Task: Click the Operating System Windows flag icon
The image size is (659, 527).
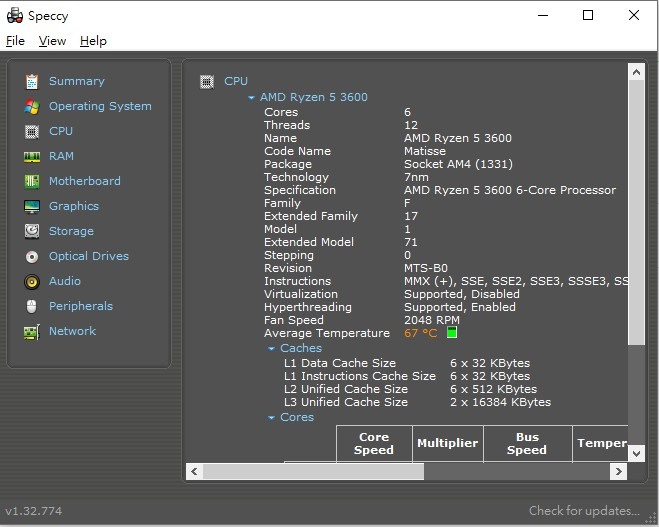Action: tap(32, 107)
